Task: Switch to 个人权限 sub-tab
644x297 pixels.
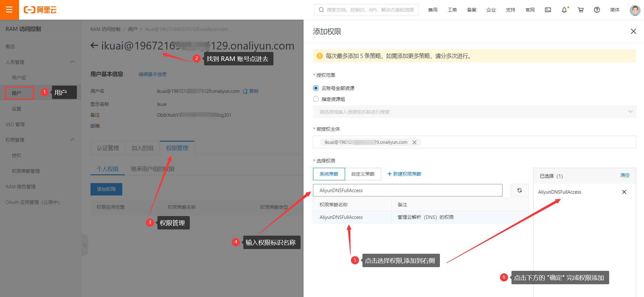Action: tap(108, 169)
